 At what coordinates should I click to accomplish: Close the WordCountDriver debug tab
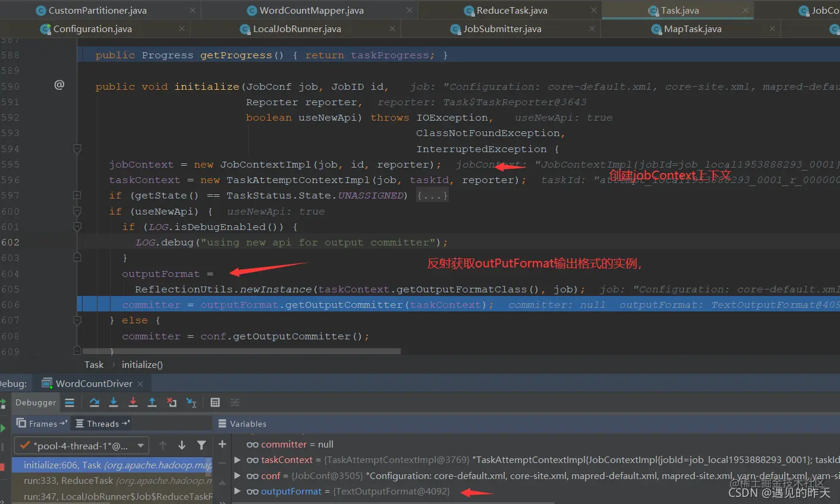pos(140,384)
